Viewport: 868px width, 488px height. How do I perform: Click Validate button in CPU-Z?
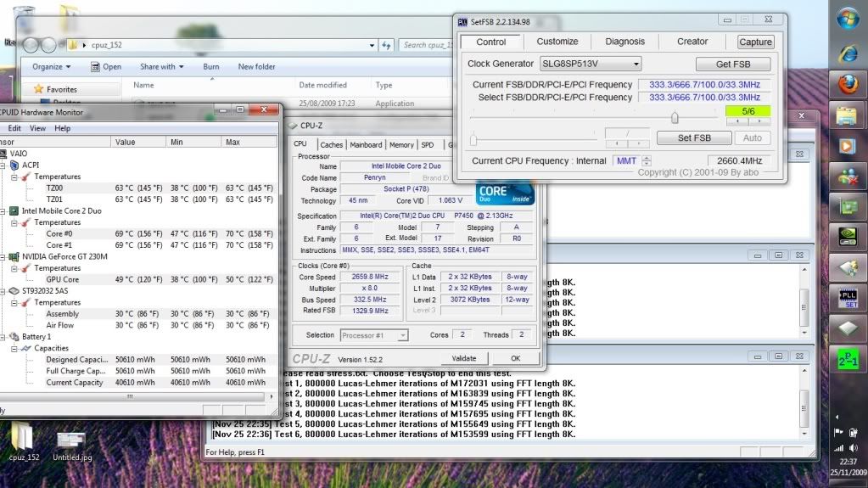464,358
